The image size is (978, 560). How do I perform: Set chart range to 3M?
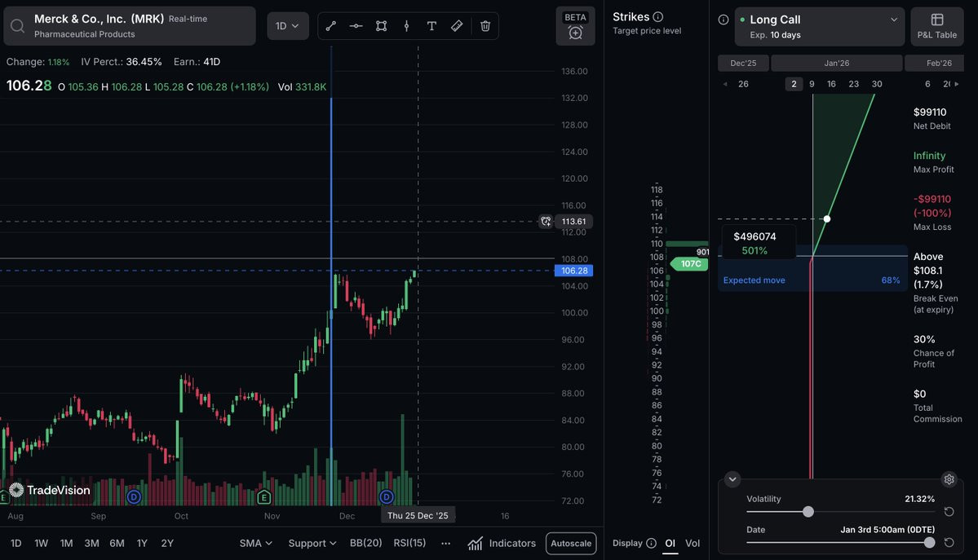pos(91,543)
